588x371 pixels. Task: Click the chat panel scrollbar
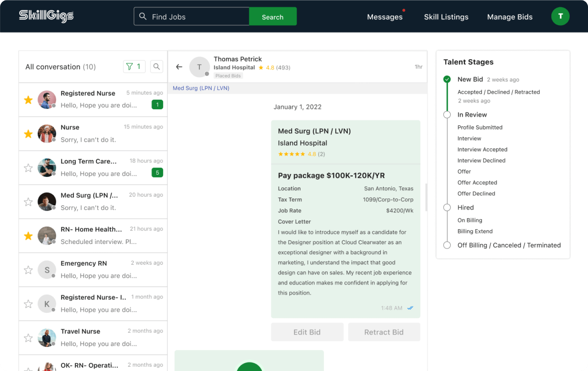point(426,197)
